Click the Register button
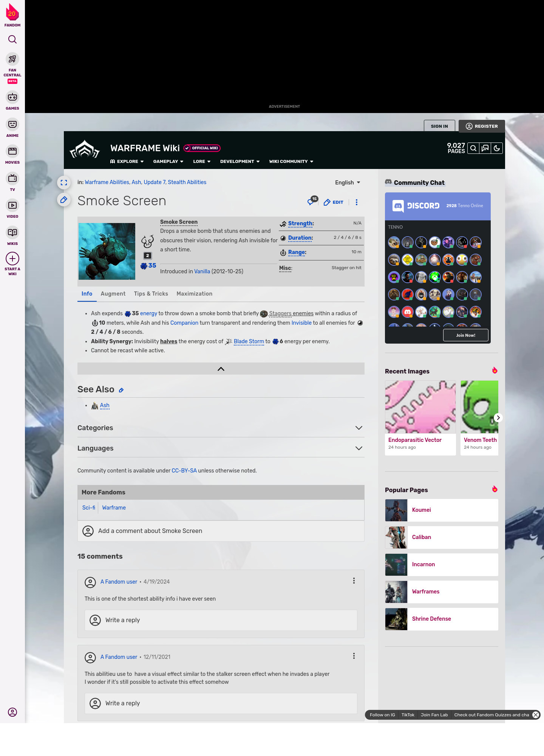The width and height of the screenshot is (544, 756). click(x=482, y=126)
